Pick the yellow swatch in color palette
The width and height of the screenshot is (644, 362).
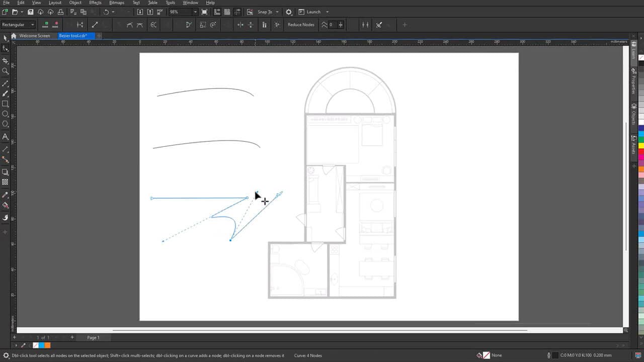click(x=641, y=146)
